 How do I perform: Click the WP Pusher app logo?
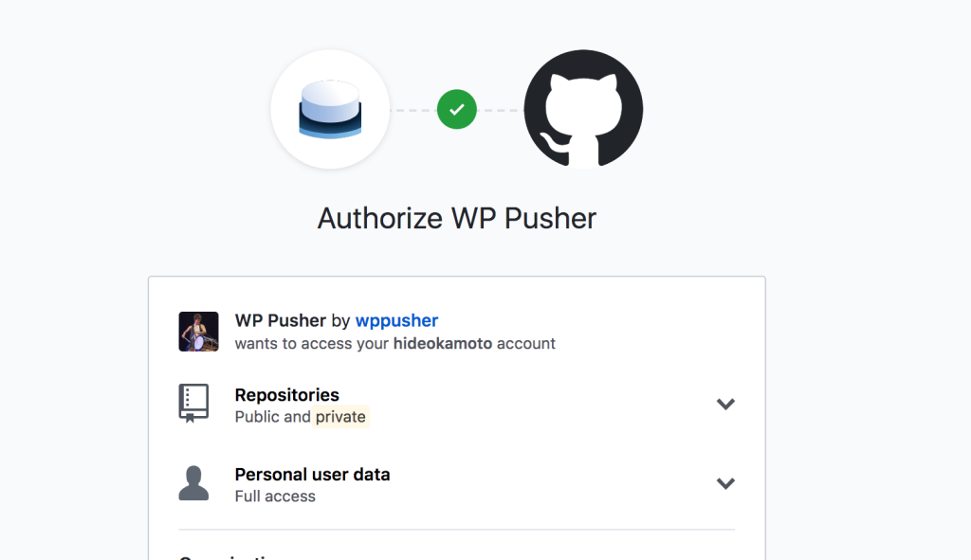pyautogui.click(x=330, y=109)
